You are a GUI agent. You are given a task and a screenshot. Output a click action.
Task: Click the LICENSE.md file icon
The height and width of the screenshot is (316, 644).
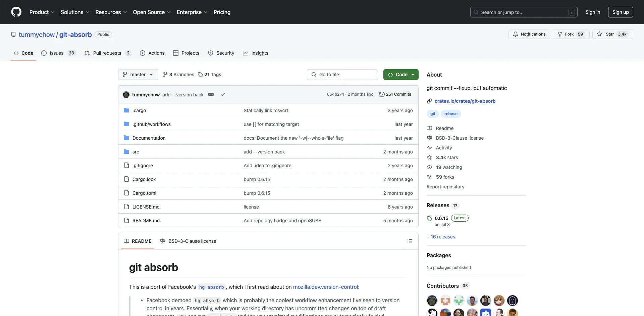[x=126, y=207]
